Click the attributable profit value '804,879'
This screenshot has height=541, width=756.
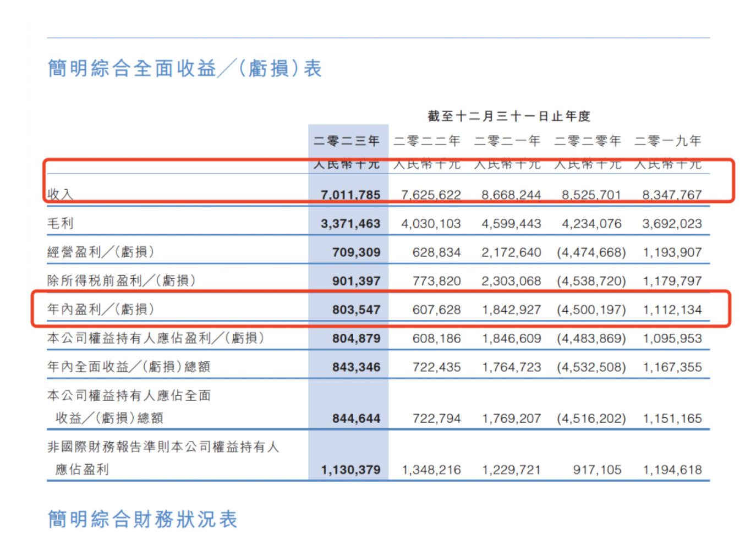[x=356, y=338]
